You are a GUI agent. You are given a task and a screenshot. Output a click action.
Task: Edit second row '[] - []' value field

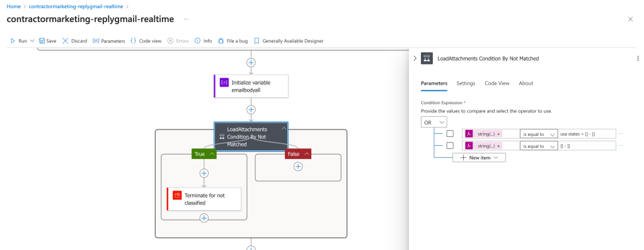(587, 146)
